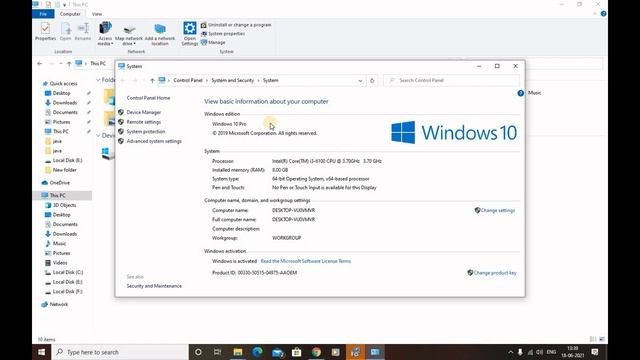Screen dimensions: 640x360
Task: Select Music under This PC
Action: click(59, 244)
